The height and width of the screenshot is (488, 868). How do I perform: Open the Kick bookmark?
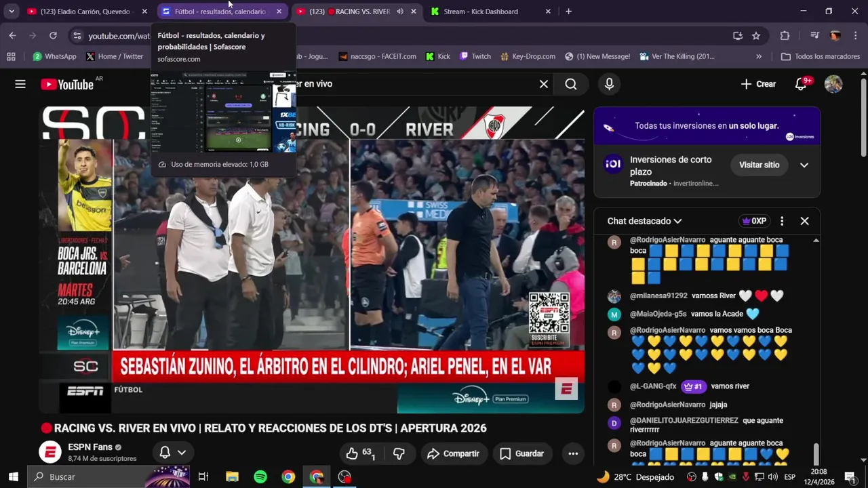438,56
